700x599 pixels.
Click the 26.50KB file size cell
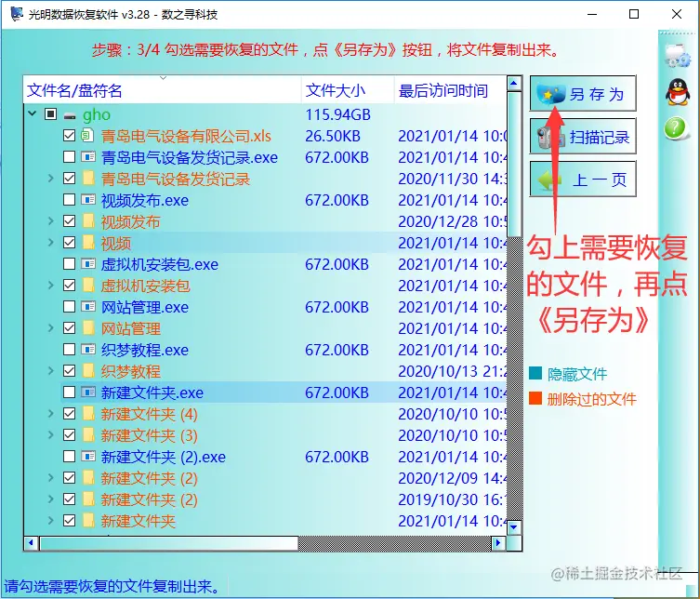333,136
